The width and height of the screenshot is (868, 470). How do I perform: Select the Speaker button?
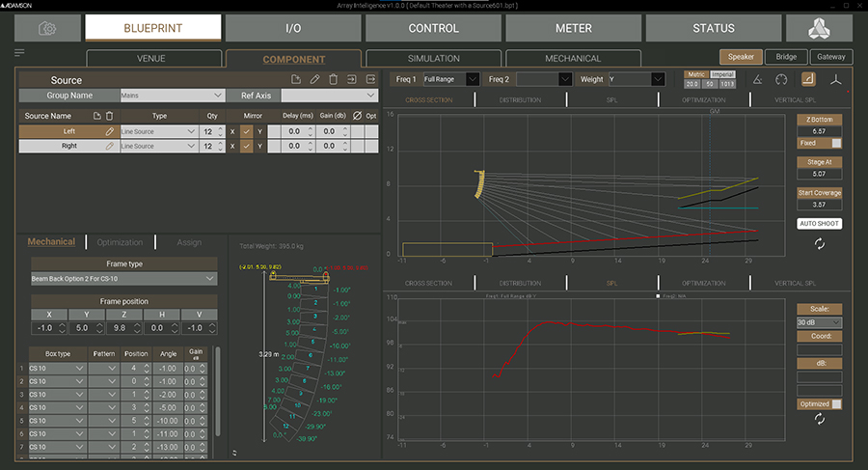pyautogui.click(x=741, y=57)
